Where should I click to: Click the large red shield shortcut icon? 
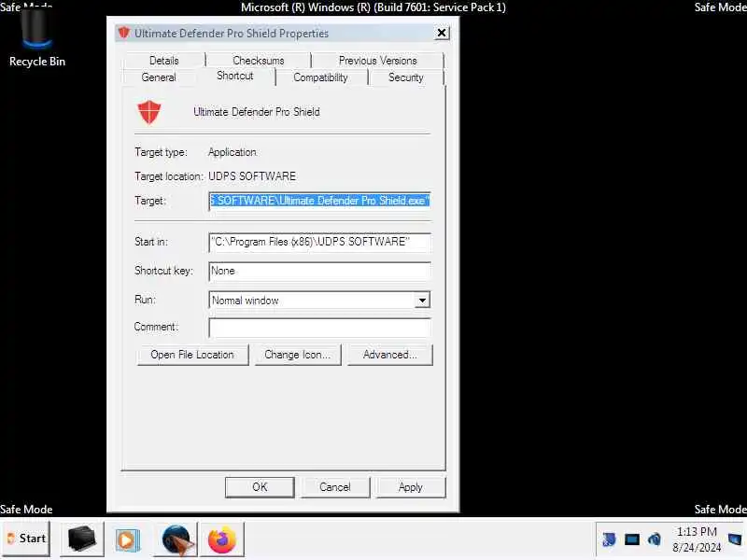pyautogui.click(x=149, y=112)
